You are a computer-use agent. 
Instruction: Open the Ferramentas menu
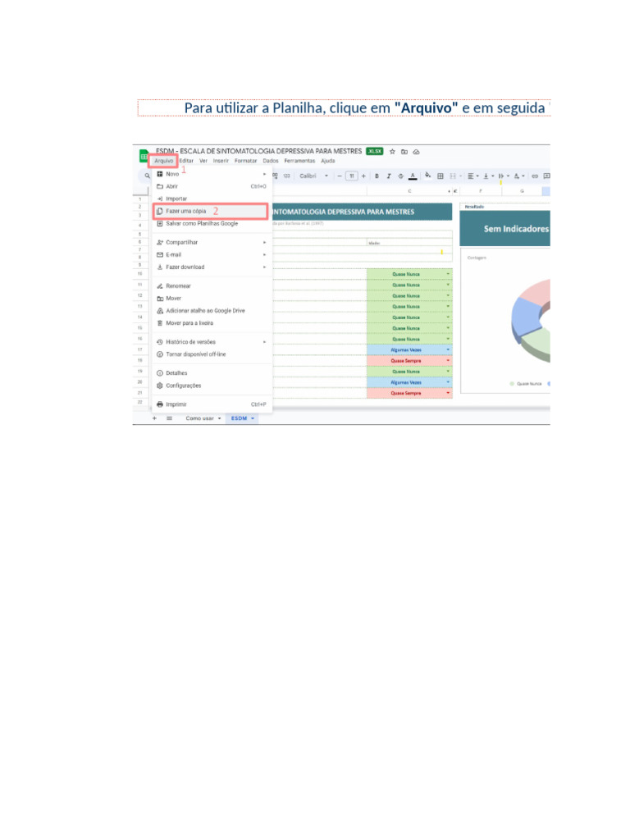299,161
